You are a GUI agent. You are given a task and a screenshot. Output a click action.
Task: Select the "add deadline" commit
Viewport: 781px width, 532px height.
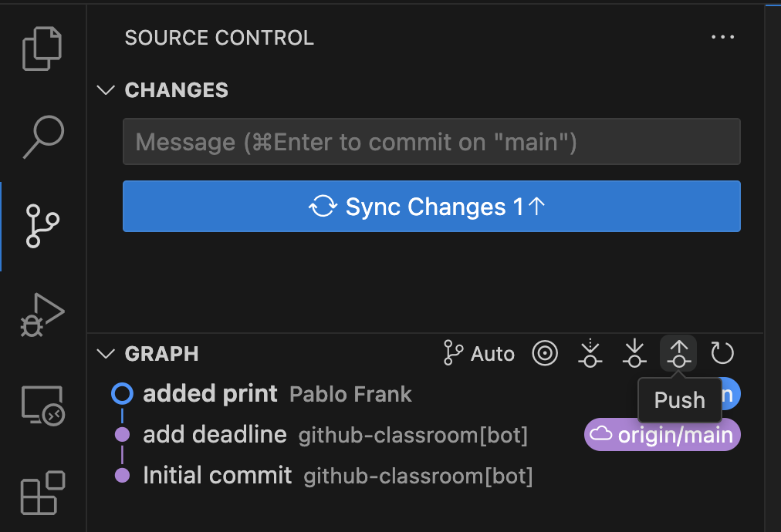(x=215, y=435)
